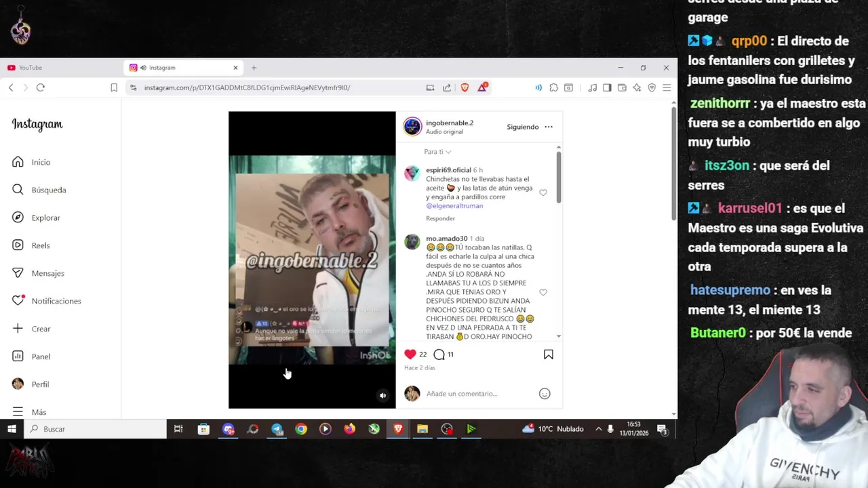Image resolution: width=868 pixels, height=488 pixels.
Task: Click Responder under espiri69 comment
Action: pos(440,218)
